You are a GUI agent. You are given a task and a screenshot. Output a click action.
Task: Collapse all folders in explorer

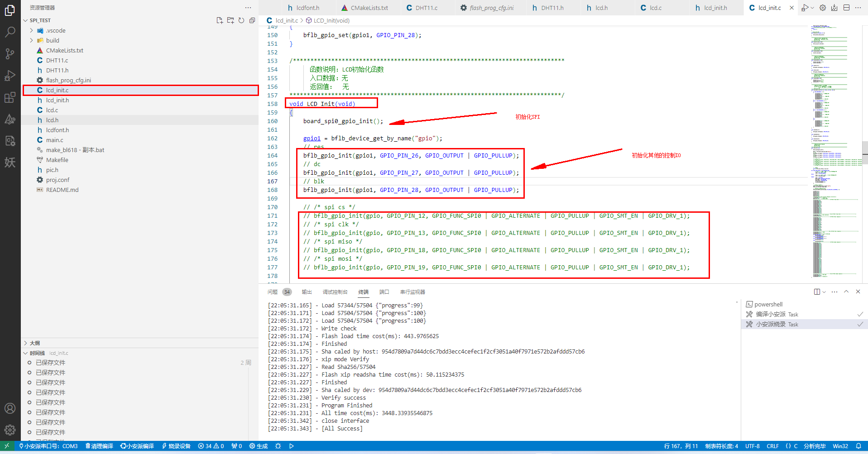coord(252,20)
